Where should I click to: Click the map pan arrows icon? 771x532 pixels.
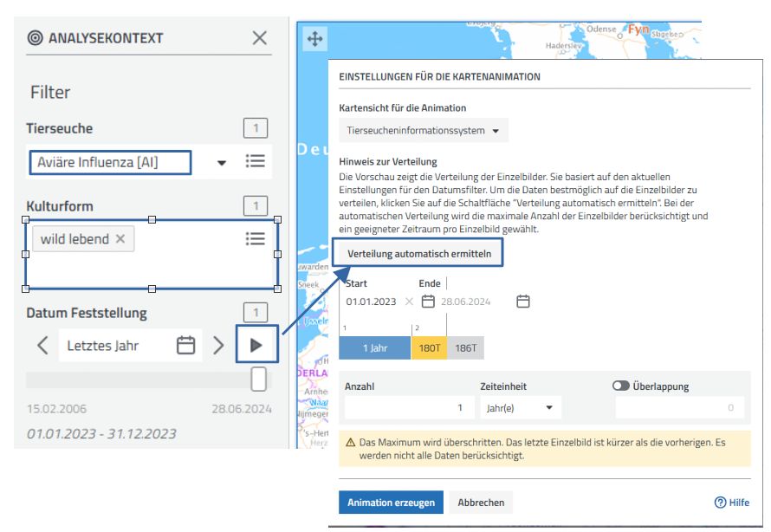(314, 38)
